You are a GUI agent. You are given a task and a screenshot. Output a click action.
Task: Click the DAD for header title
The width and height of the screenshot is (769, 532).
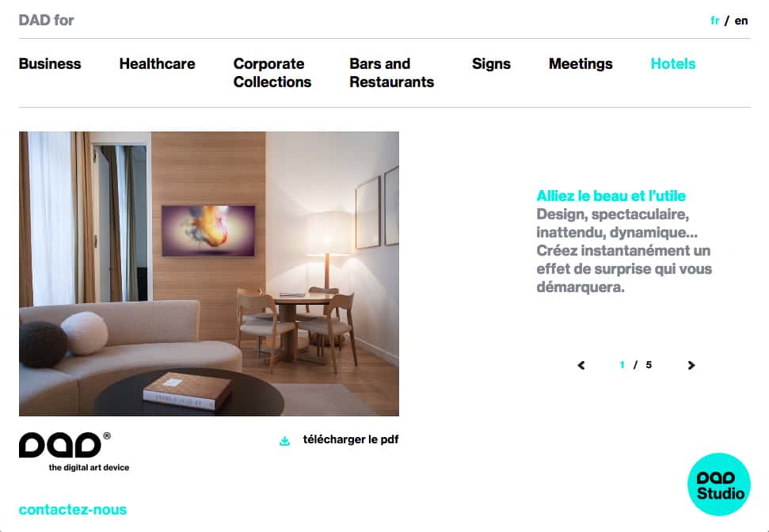46,20
